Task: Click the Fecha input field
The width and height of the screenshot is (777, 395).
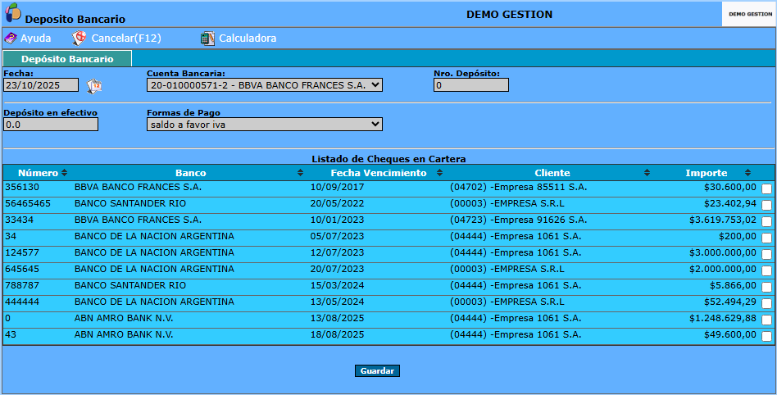Action: [x=41, y=85]
